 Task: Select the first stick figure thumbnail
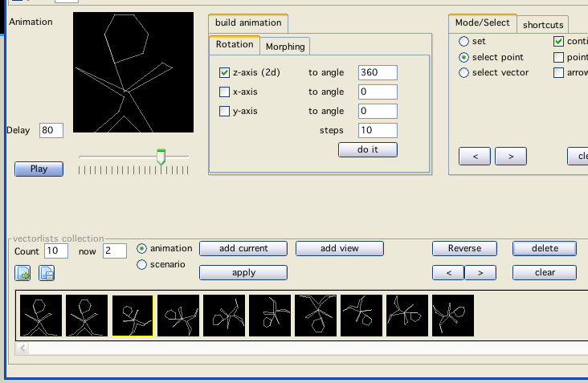40,316
